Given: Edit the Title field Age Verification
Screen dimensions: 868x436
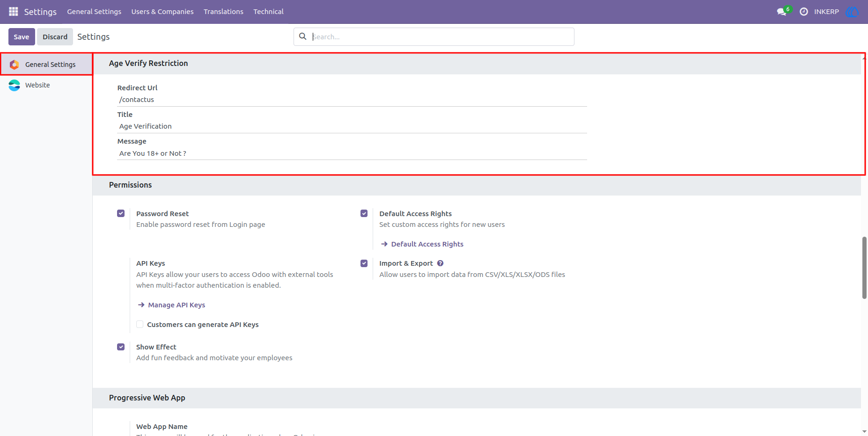Looking at the screenshot, I should [352, 126].
